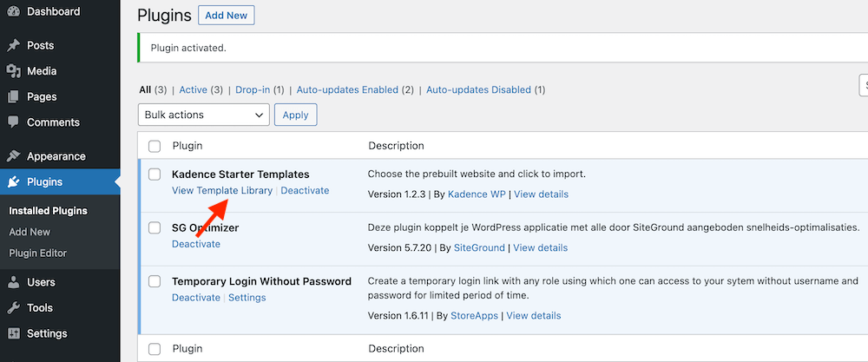Click the Description column header at top

pos(396,146)
